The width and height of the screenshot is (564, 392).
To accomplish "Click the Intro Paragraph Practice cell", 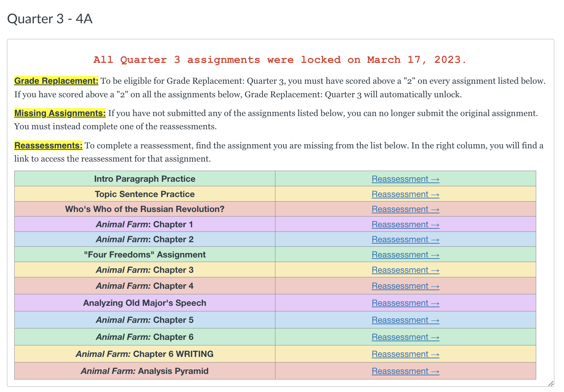I will coord(145,179).
